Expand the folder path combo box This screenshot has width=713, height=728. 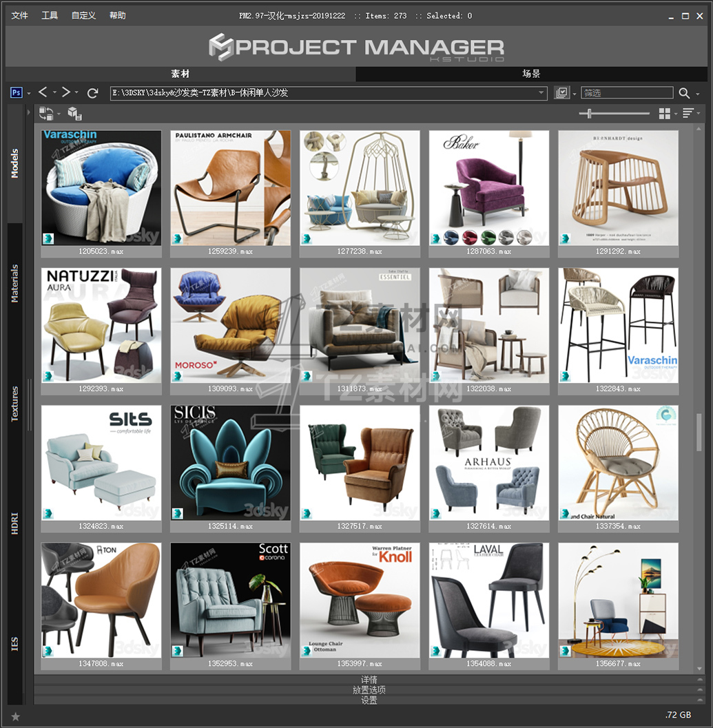point(541,92)
